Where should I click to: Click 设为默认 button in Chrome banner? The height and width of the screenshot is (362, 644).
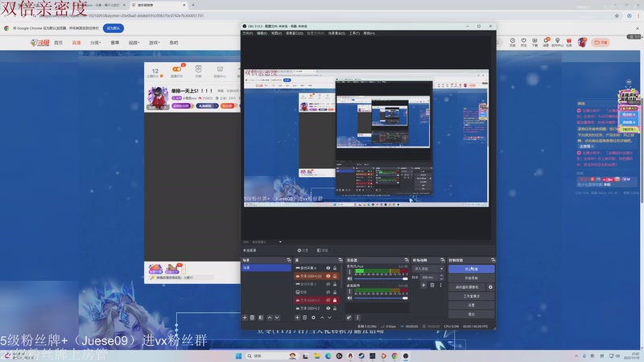114,28
